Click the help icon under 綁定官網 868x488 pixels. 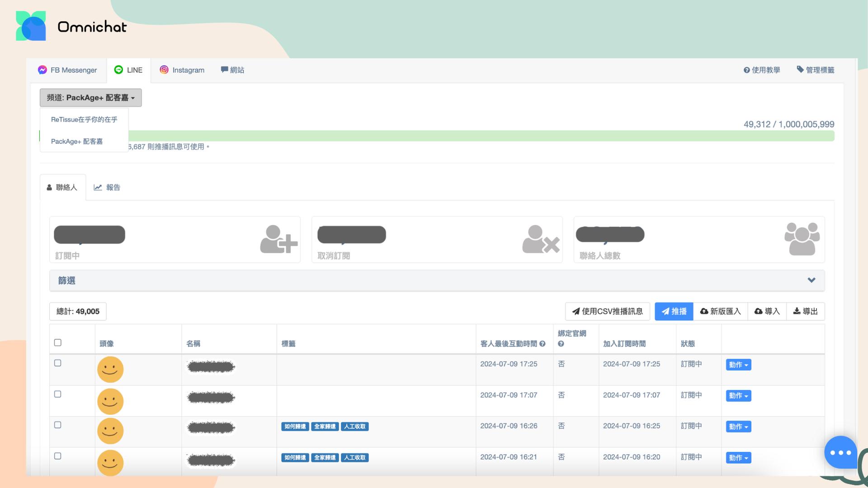(561, 344)
